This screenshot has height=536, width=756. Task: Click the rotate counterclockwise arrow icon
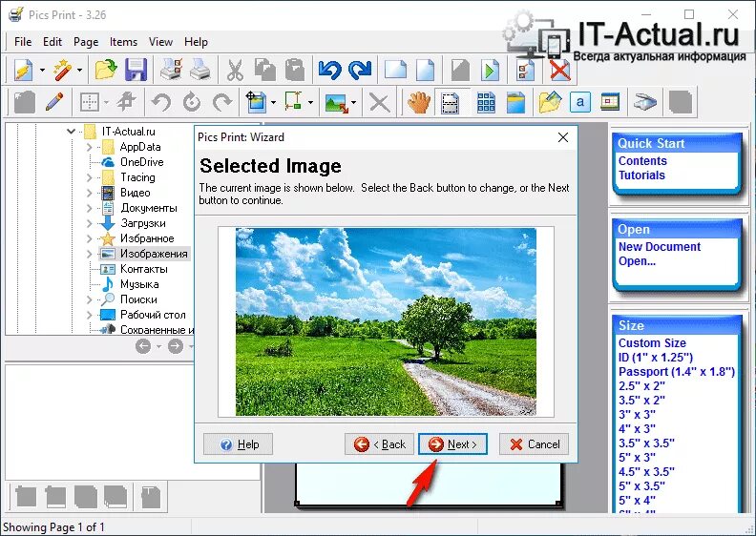pos(161,102)
